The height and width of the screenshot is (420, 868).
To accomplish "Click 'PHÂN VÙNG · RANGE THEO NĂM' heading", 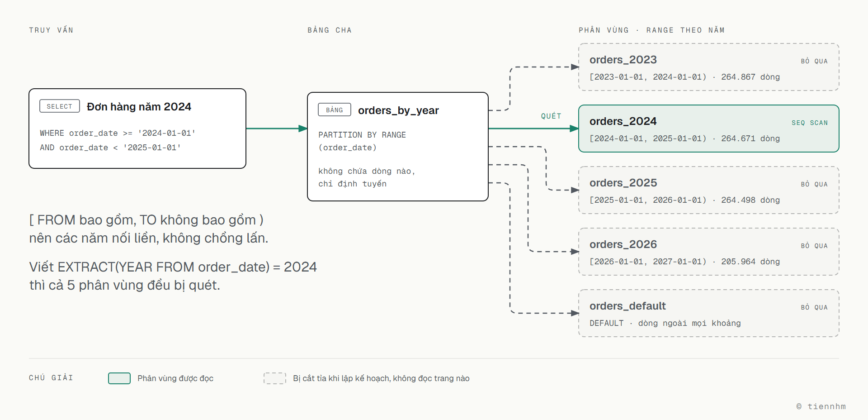I will click(x=651, y=30).
